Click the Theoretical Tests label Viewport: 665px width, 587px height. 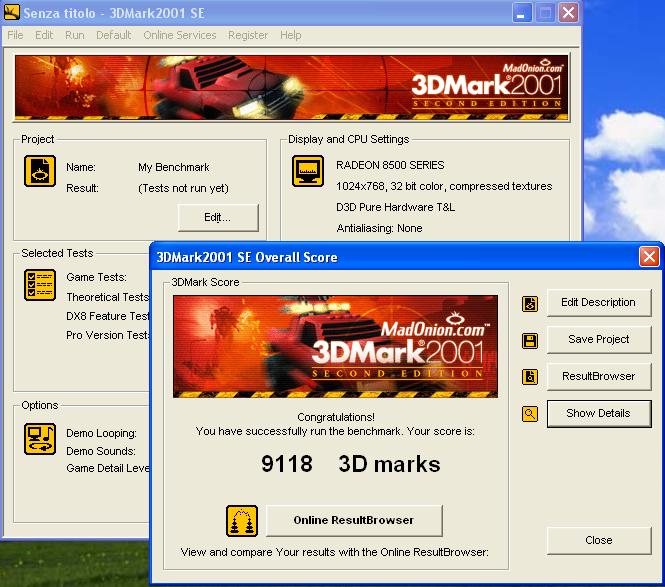108,297
